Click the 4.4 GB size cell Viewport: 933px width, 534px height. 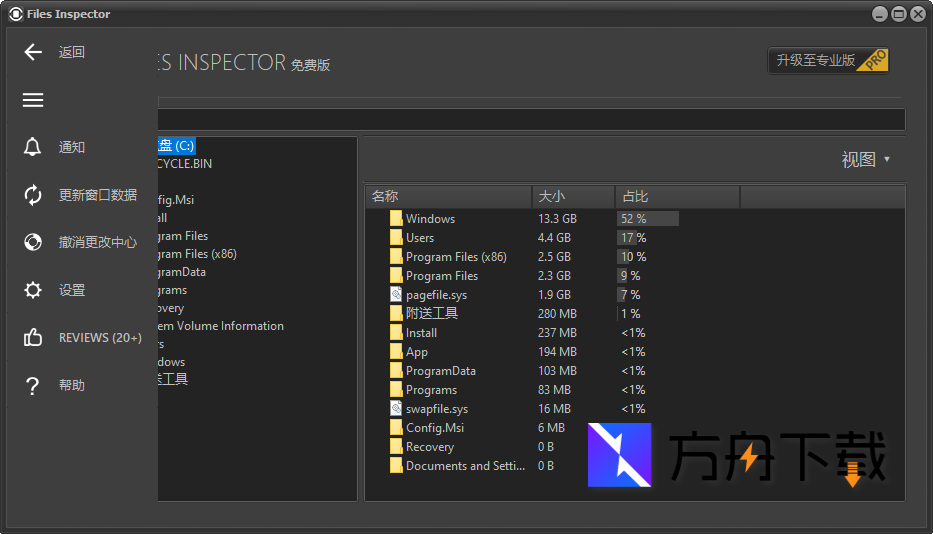pos(555,238)
